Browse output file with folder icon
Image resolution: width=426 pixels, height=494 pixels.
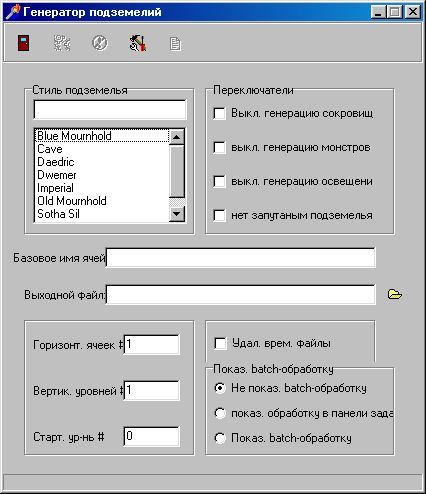(395, 294)
